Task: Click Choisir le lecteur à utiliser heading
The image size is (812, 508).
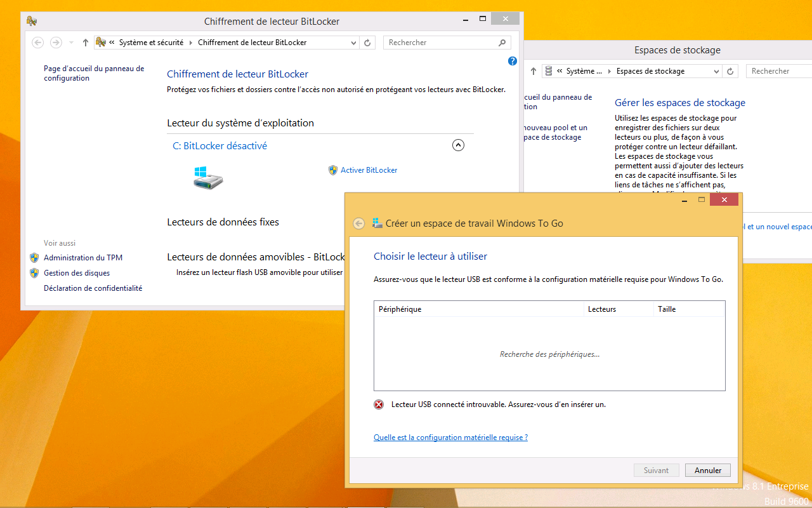Action: pos(430,257)
